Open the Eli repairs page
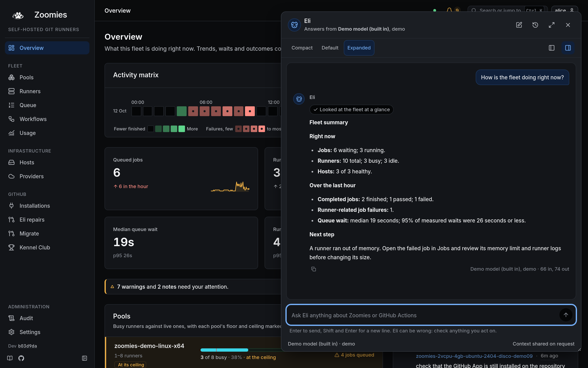588x368 pixels. tap(47, 220)
